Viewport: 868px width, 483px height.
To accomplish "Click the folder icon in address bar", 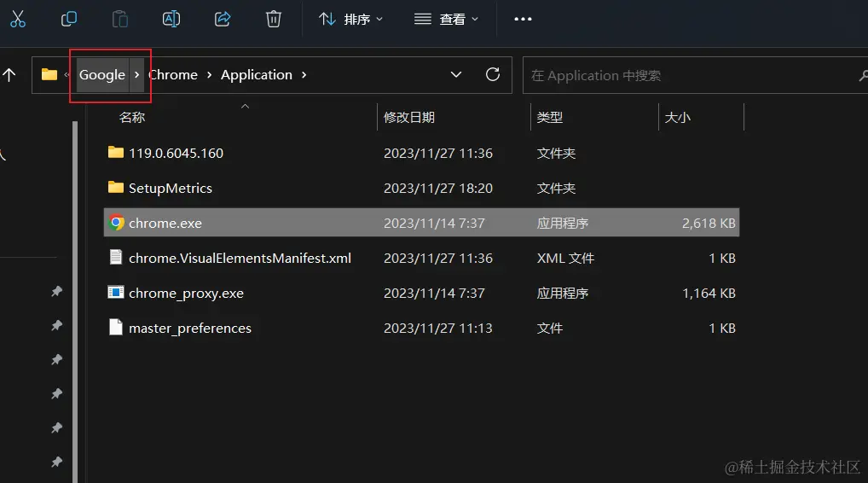I will [49, 74].
